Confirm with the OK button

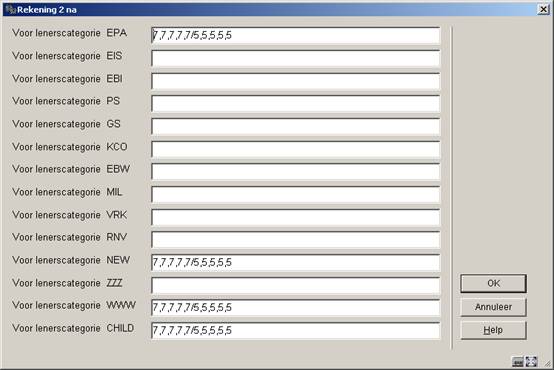click(x=493, y=283)
